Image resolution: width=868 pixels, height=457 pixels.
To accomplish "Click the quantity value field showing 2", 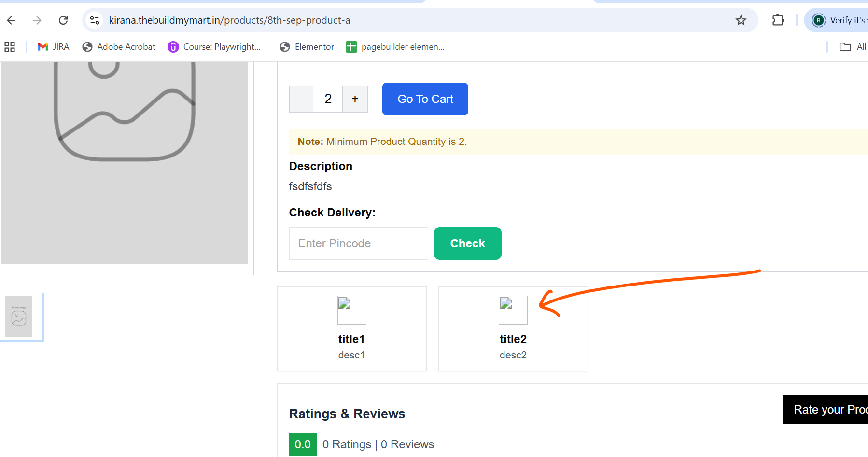I will pyautogui.click(x=328, y=99).
